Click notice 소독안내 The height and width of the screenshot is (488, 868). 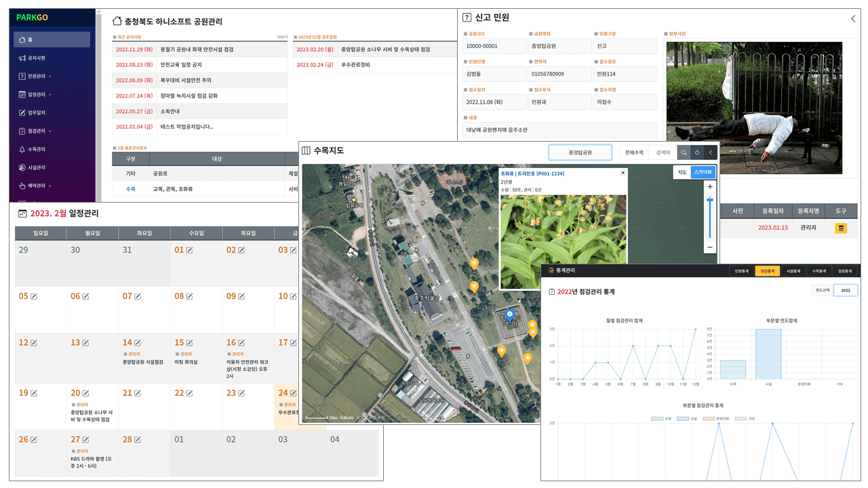pos(170,111)
